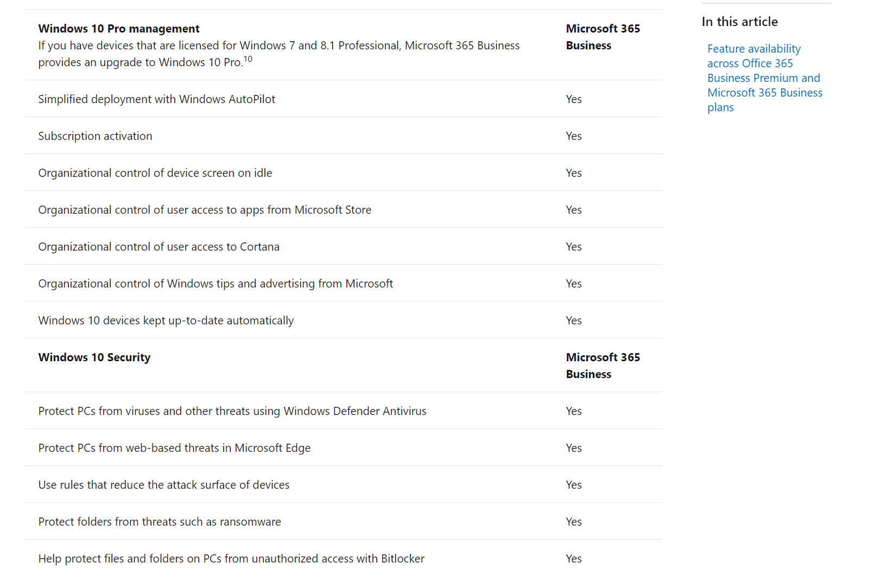Screen dimensions: 886x588
Task: Click the Microsoft Store apps access row text
Action: tap(205, 210)
